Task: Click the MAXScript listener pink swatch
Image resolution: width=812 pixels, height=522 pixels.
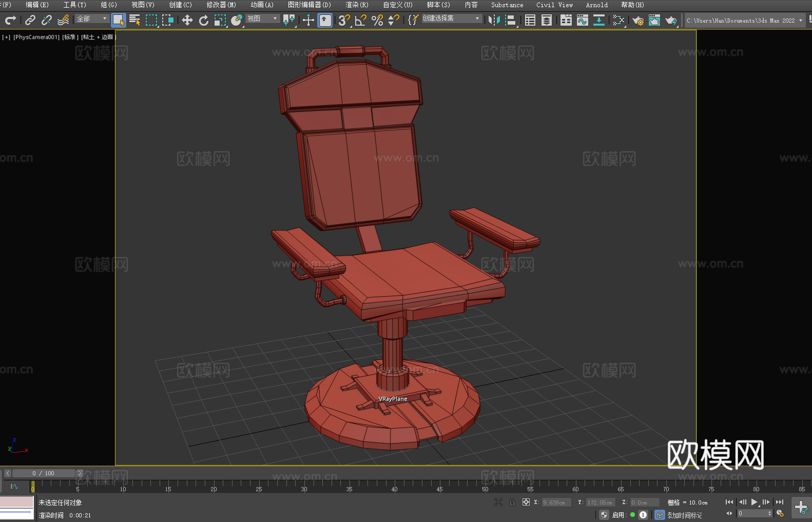Action: coord(17,502)
